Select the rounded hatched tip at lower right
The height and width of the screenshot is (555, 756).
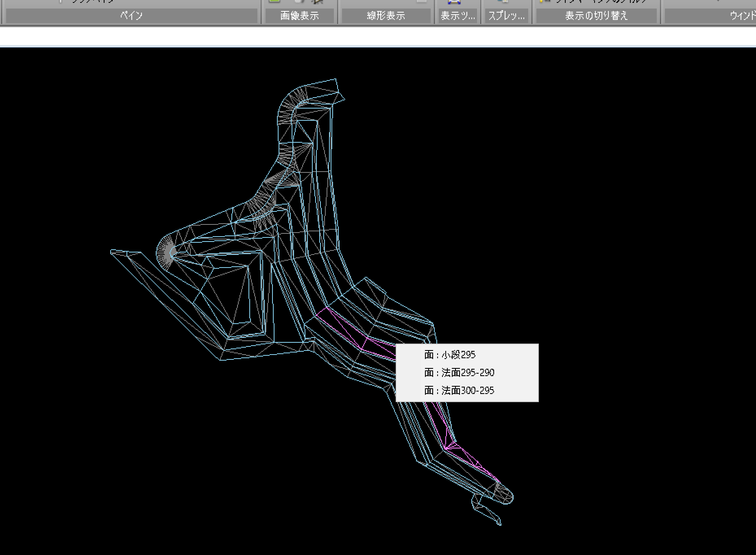point(504,494)
